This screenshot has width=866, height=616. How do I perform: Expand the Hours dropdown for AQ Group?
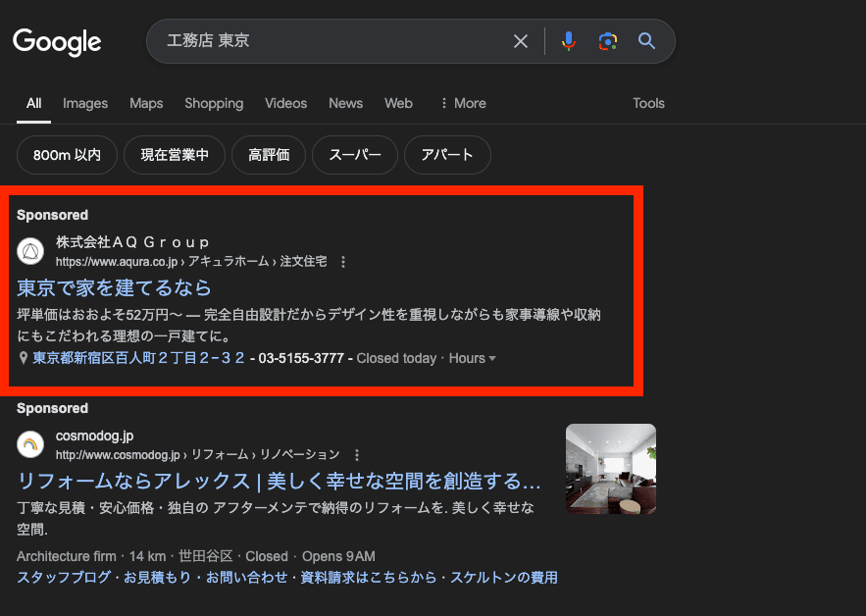pos(473,358)
